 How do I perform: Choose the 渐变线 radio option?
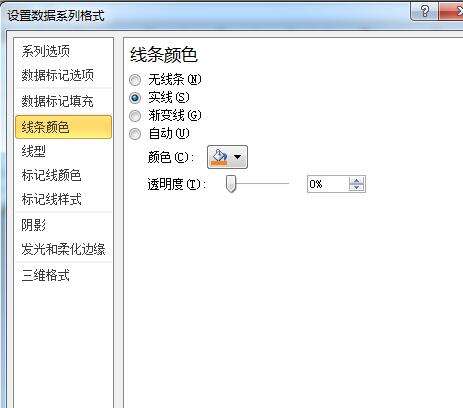[x=135, y=116]
